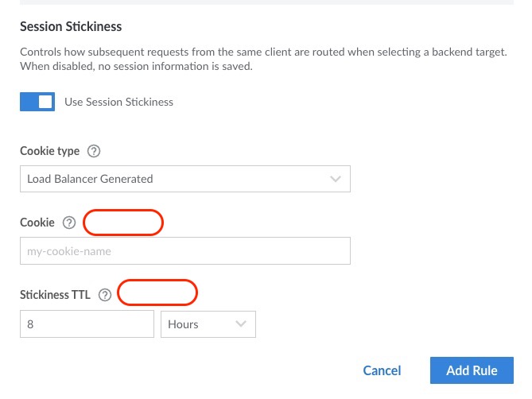Click the Session Stickiness heading
Screen dimensions: 532x399
point(71,26)
